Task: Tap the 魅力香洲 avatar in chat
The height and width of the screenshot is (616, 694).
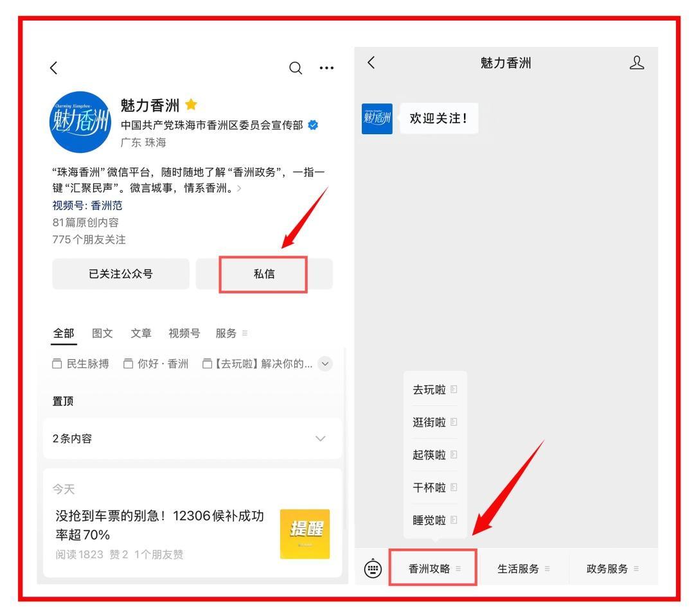Action: pos(377,119)
